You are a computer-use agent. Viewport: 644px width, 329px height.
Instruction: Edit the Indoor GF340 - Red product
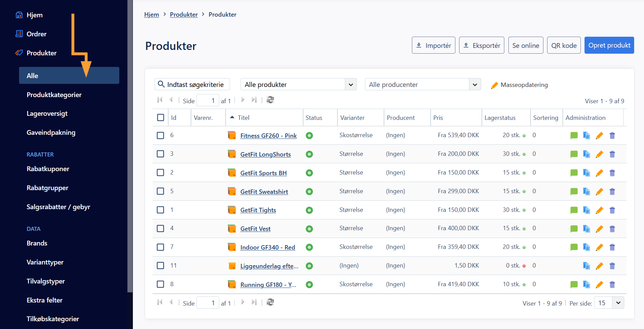click(599, 247)
